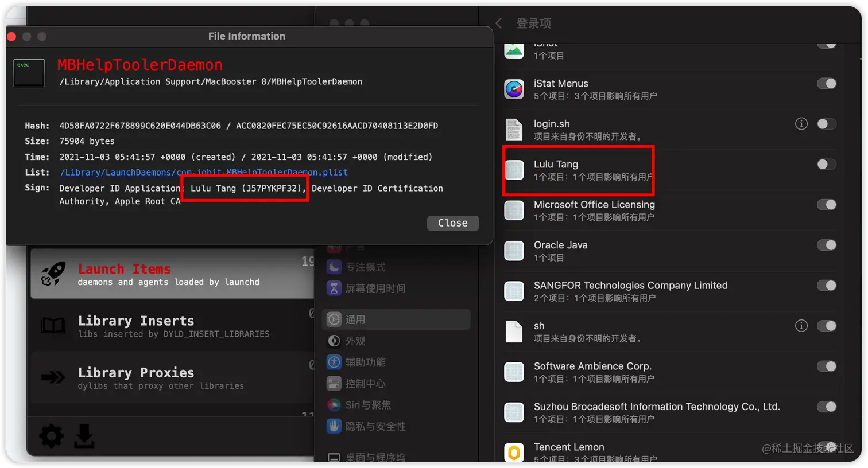Click the Oracle Java item name

click(x=561, y=245)
